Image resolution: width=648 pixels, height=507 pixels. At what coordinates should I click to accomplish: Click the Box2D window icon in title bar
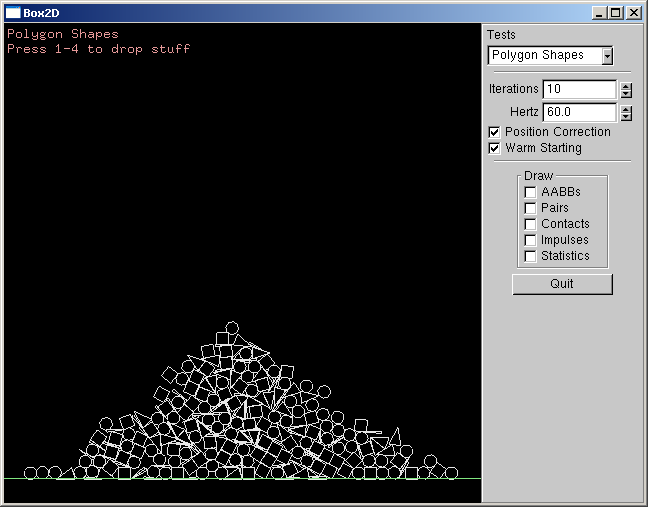point(13,13)
